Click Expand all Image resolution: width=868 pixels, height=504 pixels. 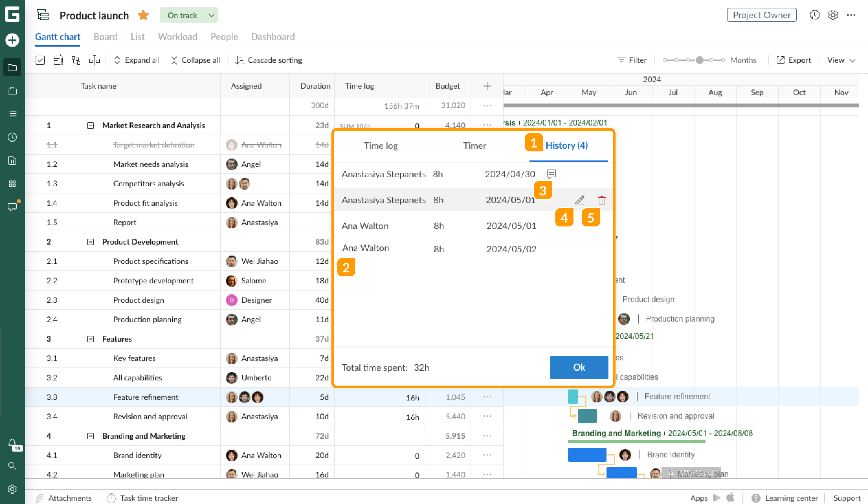137,60
